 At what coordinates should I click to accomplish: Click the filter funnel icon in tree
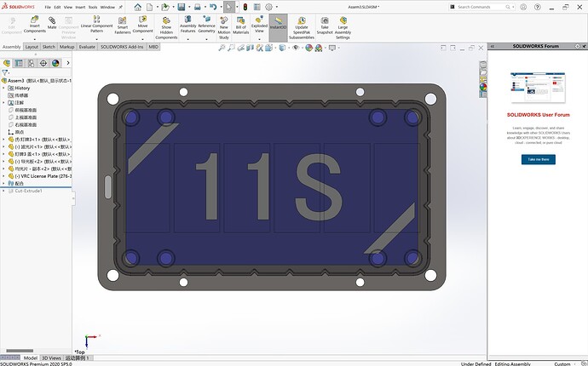(4, 72)
